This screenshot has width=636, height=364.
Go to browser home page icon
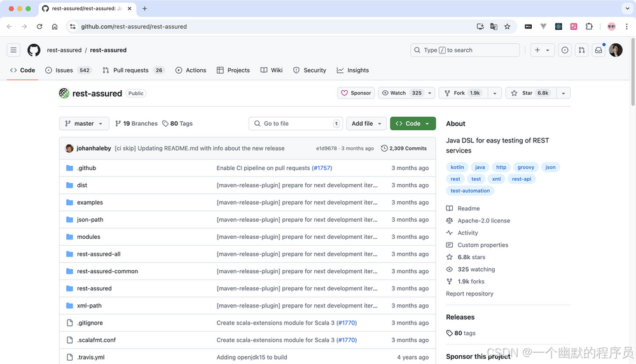click(54, 26)
